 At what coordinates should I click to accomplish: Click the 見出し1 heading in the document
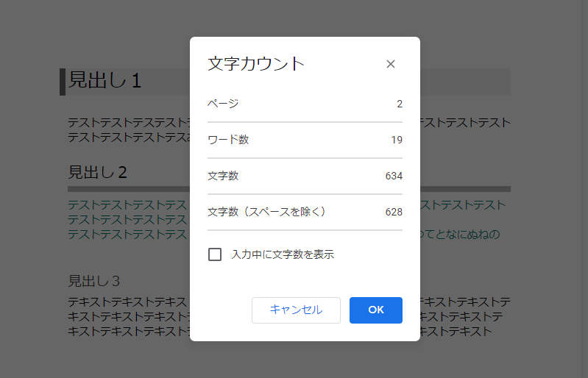105,81
